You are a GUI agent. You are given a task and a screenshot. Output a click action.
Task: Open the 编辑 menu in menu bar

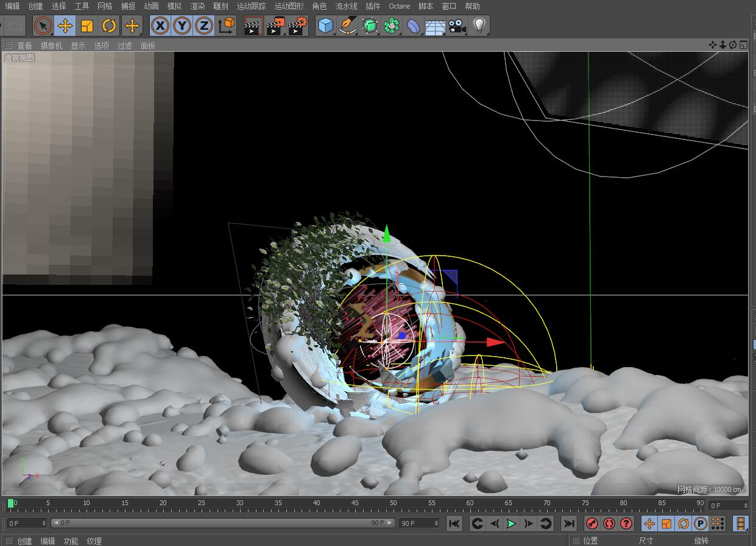point(12,6)
